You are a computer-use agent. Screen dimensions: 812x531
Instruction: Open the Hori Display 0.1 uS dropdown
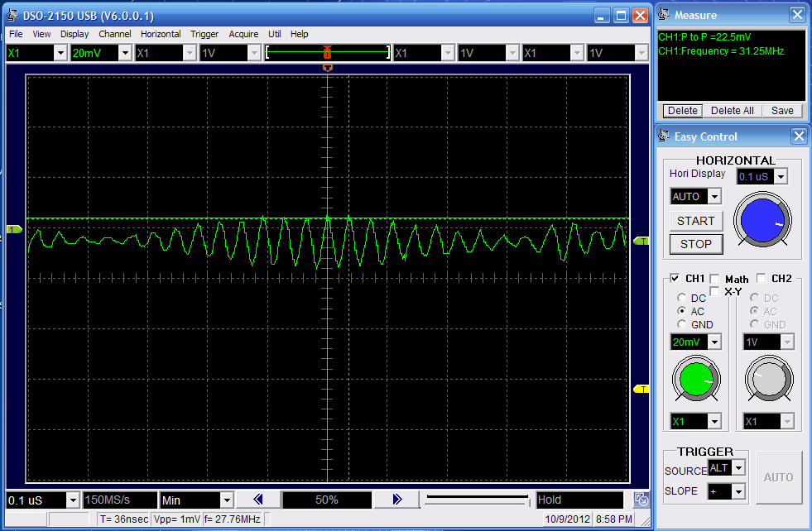780,176
